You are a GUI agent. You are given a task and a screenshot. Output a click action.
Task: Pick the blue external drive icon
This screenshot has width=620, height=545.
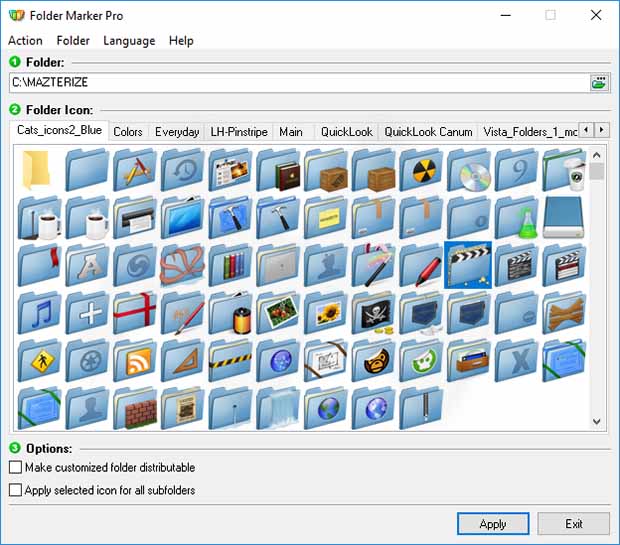pyautogui.click(x=563, y=217)
